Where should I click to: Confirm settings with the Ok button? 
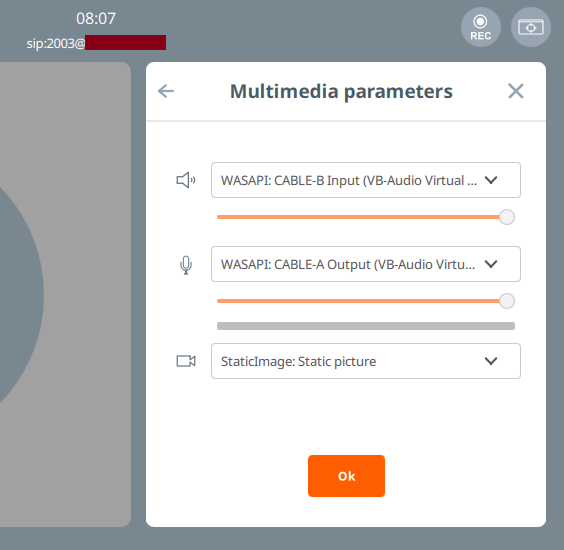click(346, 476)
